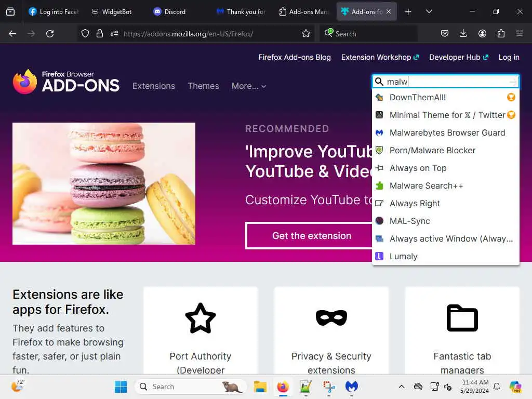Image resolution: width=532 pixels, height=399 pixels.
Task: Click Get the extension button
Action: pos(312,236)
